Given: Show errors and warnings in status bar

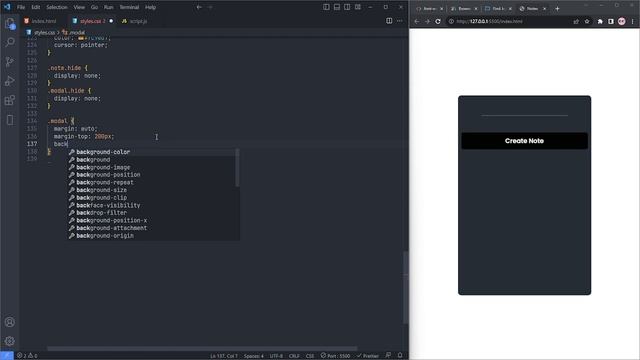Looking at the screenshot, I should point(27,356).
